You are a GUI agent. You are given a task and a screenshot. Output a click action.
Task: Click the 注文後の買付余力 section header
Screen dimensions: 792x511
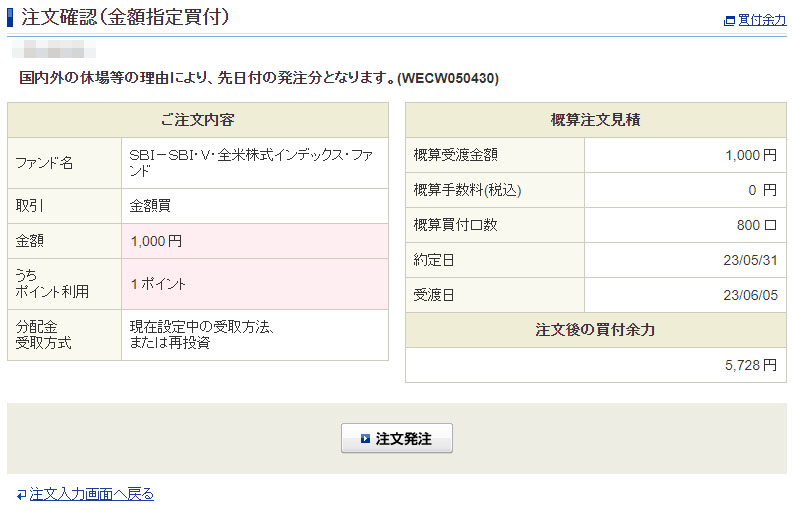[x=595, y=330]
